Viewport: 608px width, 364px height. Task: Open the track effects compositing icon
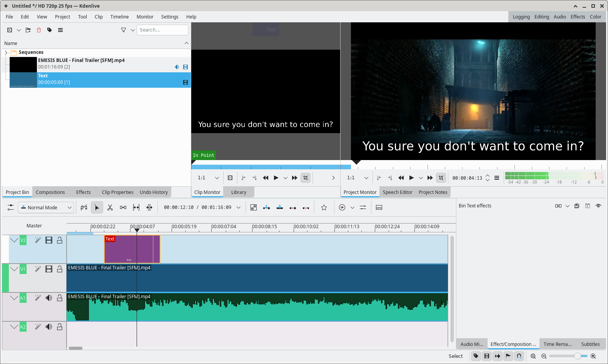pyautogui.click(x=254, y=207)
